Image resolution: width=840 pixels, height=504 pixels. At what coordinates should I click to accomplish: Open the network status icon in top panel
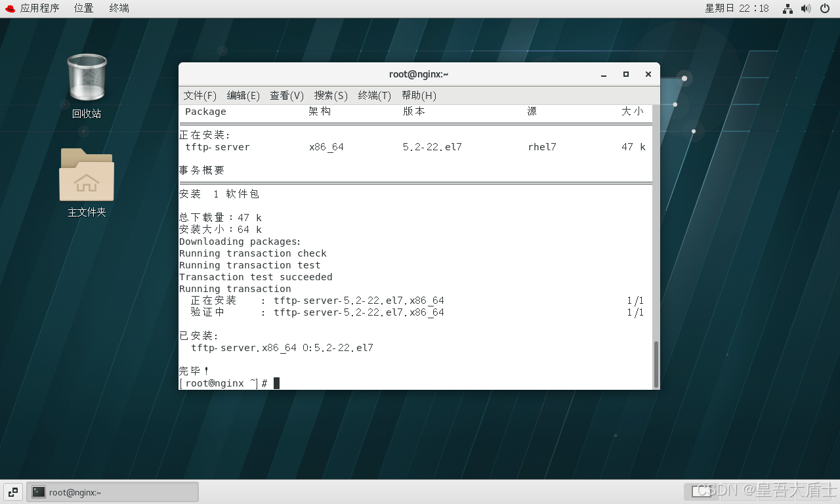point(788,9)
